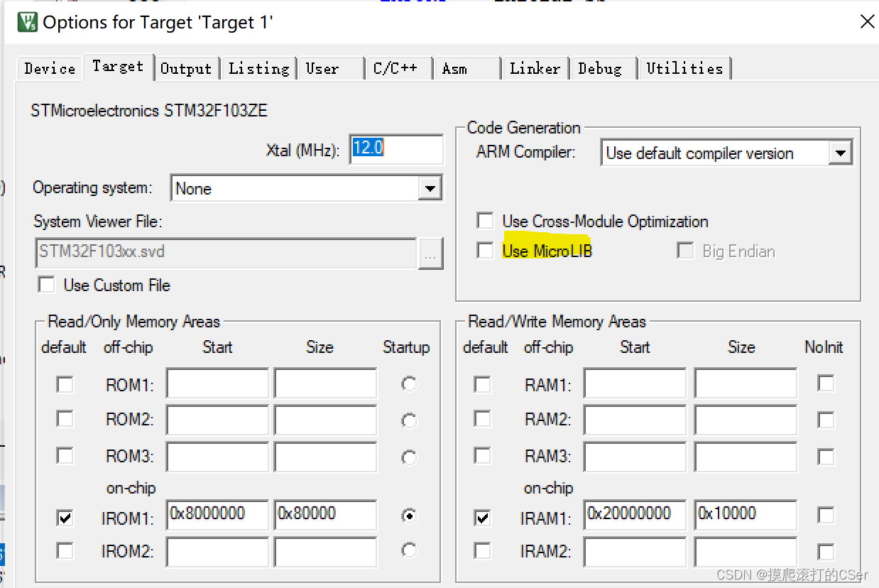Image resolution: width=879 pixels, height=588 pixels.
Task: Select the ROM2 Startup radio button
Action: click(408, 420)
